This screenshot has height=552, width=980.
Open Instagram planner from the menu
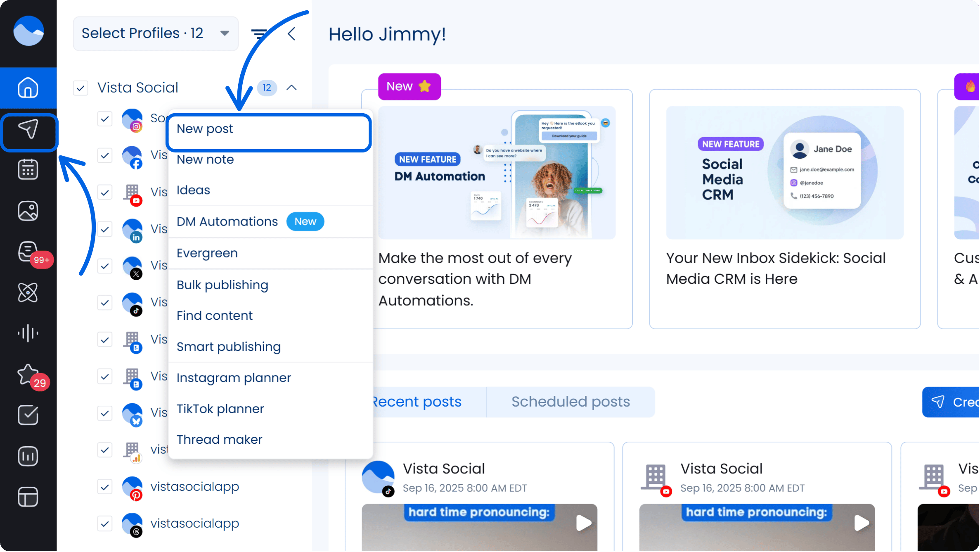click(x=271, y=378)
